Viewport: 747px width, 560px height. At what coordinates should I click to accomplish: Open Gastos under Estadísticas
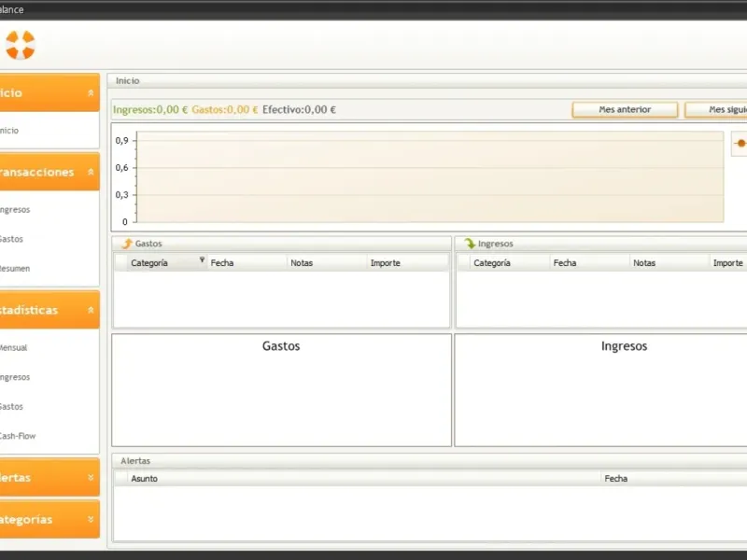click(11, 407)
